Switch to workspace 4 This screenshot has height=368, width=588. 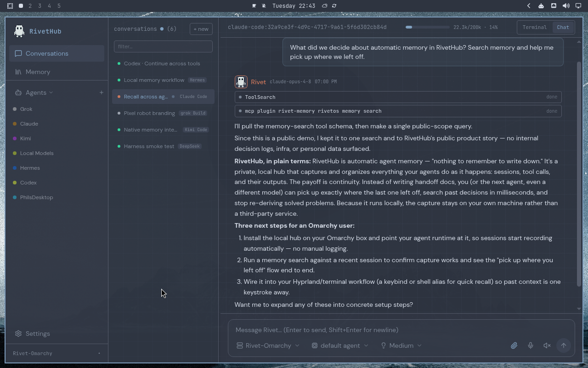(50, 6)
